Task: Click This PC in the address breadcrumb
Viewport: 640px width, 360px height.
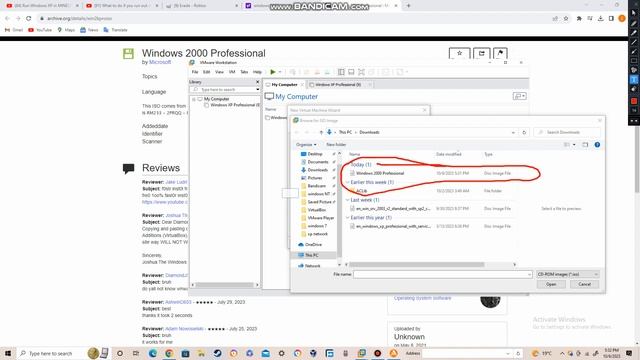Action: pyautogui.click(x=345, y=132)
